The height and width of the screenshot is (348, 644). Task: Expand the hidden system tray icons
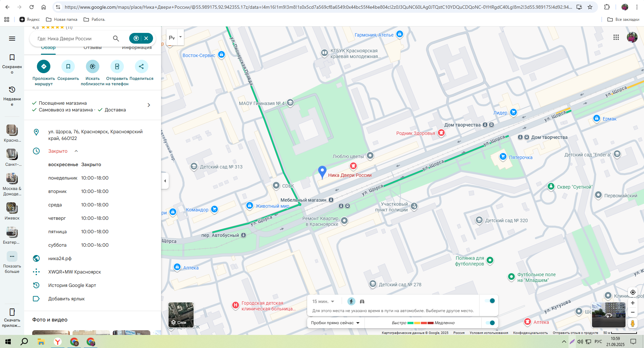tap(564, 342)
